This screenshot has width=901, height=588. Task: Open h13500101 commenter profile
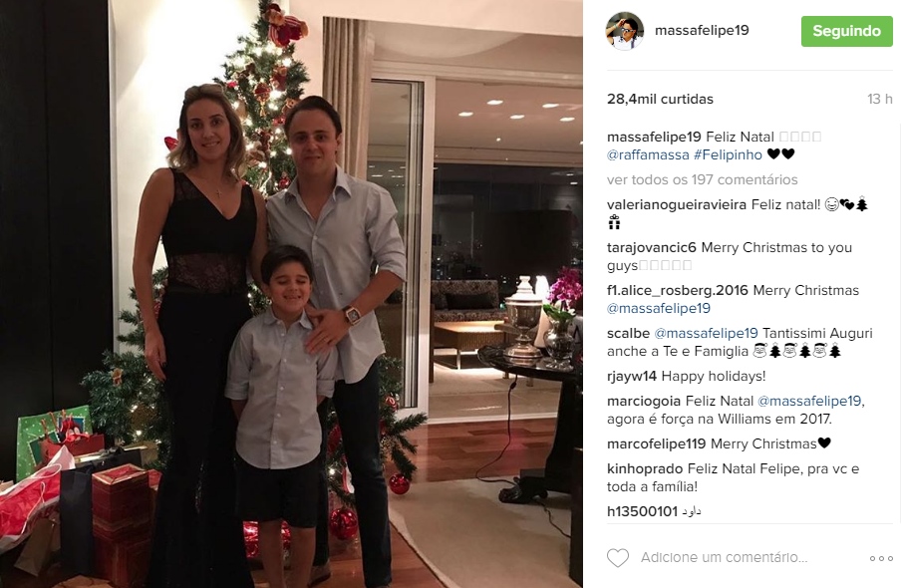pos(643,511)
